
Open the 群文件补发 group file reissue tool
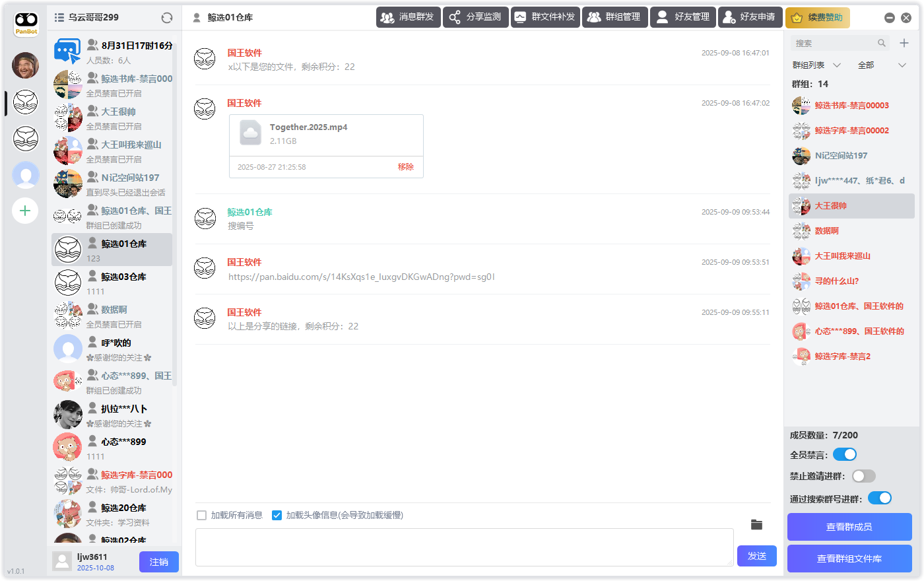coord(545,18)
